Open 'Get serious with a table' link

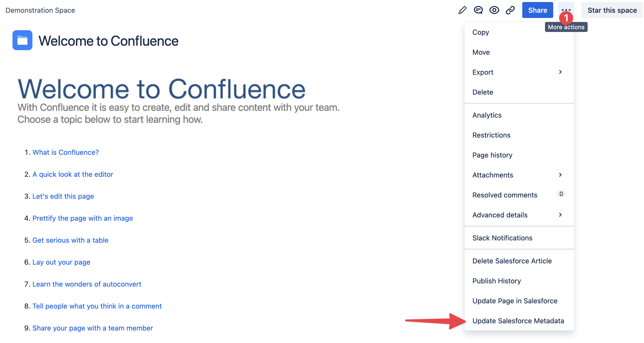point(70,240)
